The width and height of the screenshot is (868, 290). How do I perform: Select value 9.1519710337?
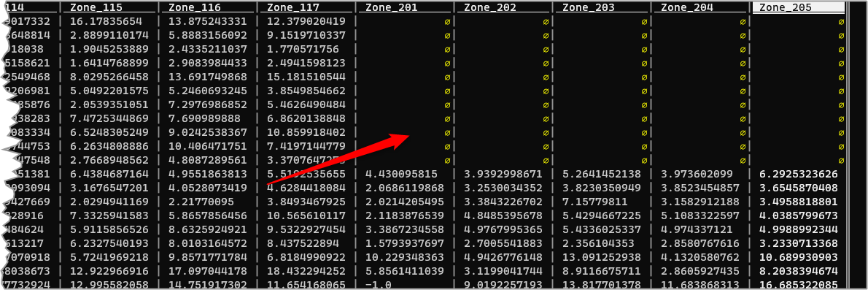(x=306, y=36)
